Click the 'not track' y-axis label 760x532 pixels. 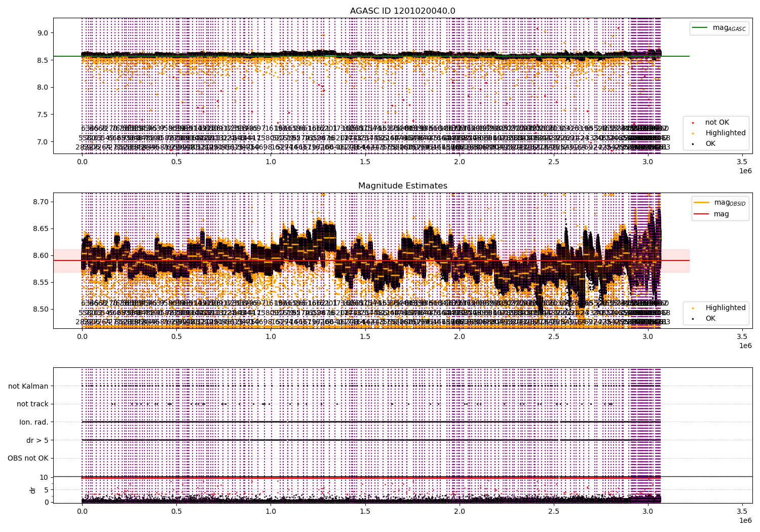(32, 404)
